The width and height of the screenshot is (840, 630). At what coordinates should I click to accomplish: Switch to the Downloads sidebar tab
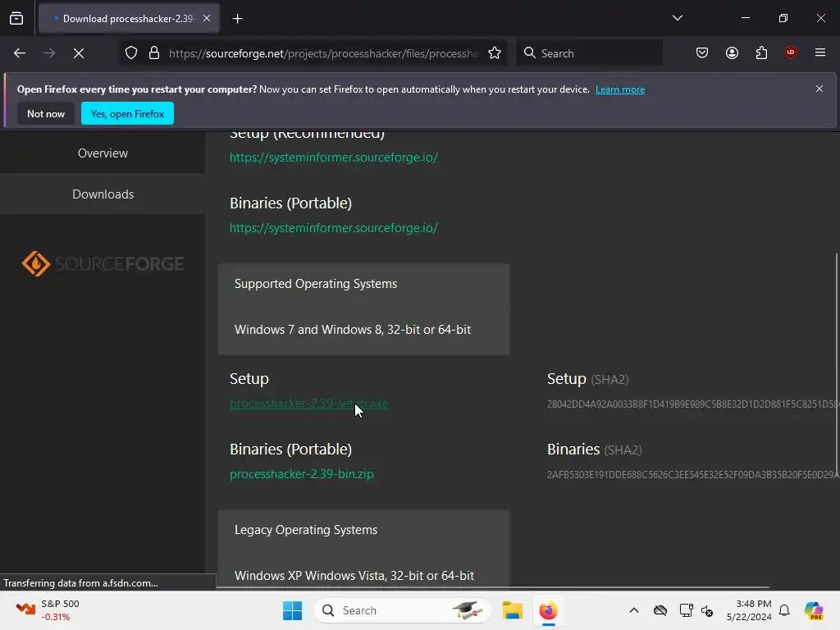(103, 194)
